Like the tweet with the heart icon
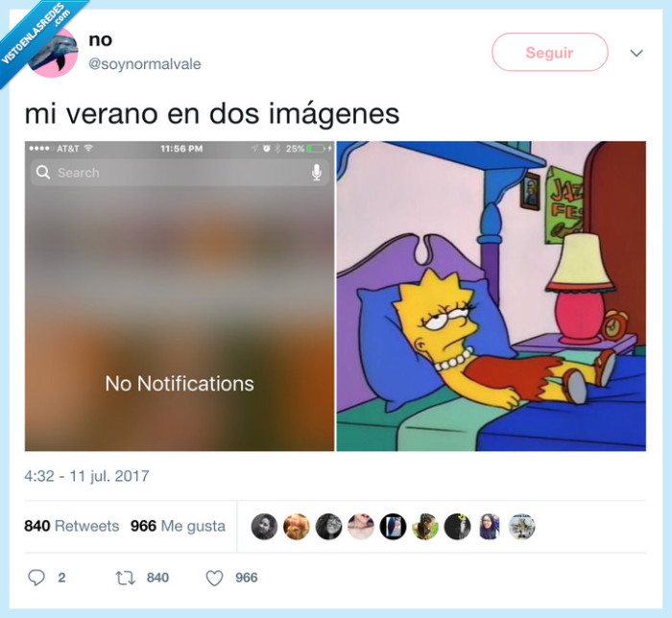672x618 pixels. pyautogui.click(x=214, y=578)
